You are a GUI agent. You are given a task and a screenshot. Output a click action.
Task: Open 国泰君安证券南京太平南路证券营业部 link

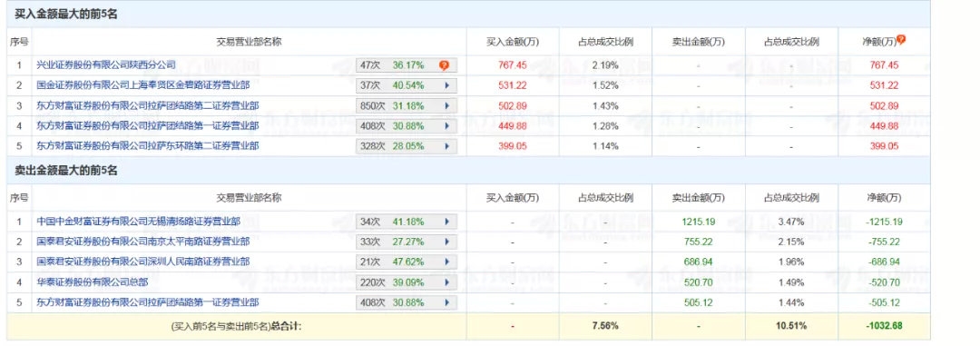[x=143, y=241]
